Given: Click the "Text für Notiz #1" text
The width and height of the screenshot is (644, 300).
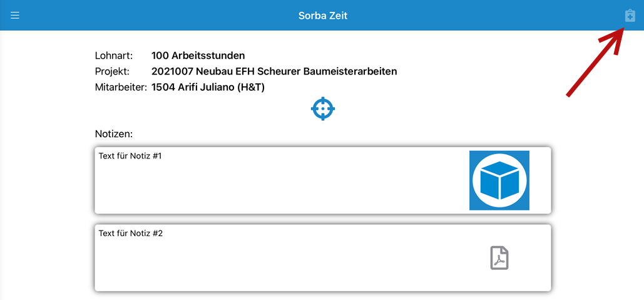Looking at the screenshot, I should 131,156.
